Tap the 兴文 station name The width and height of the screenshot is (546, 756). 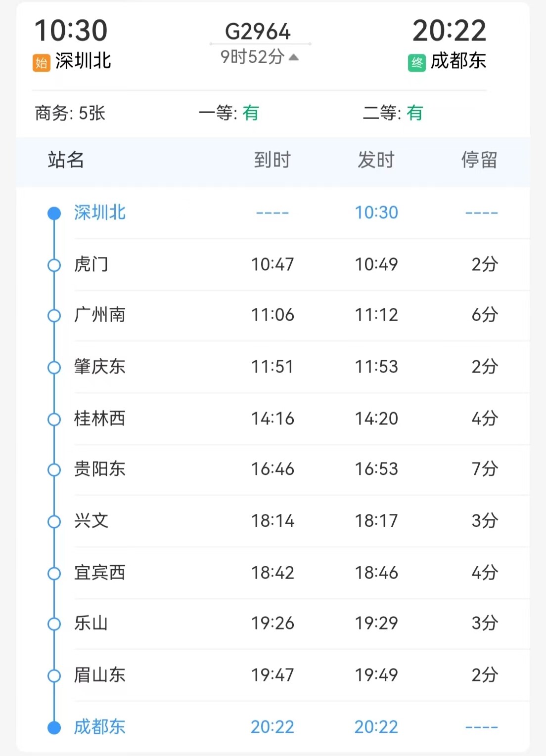pyautogui.click(x=91, y=521)
